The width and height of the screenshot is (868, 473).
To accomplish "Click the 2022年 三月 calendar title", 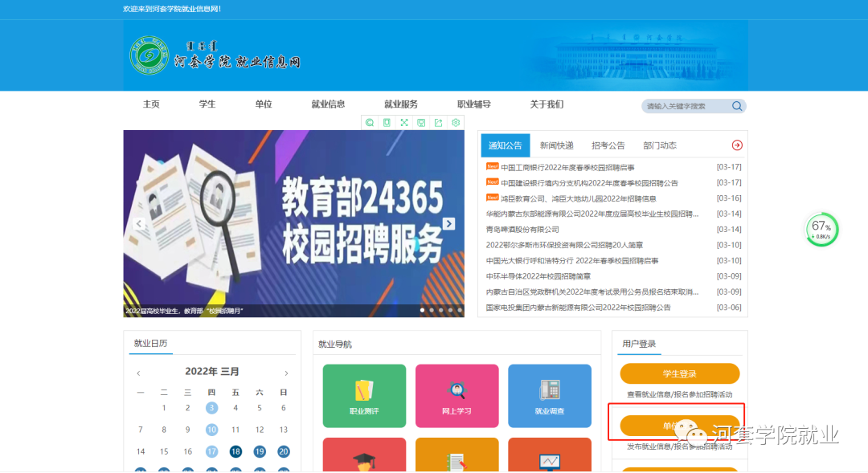I will pyautogui.click(x=212, y=371).
